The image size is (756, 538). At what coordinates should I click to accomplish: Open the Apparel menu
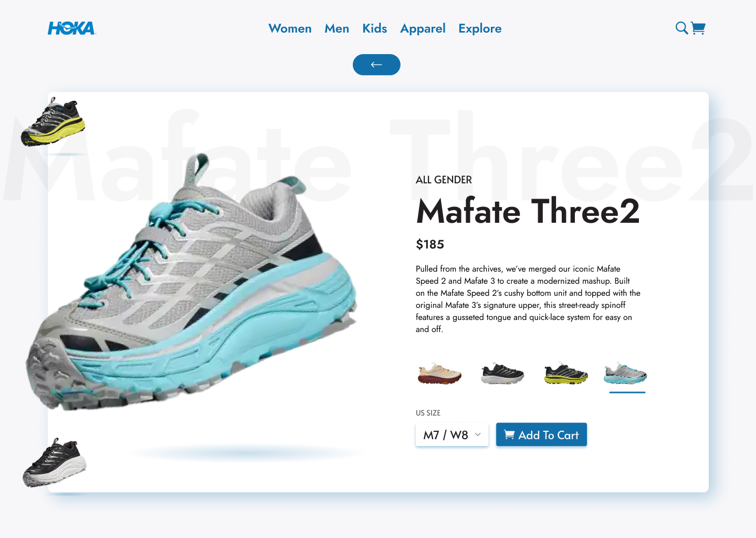click(423, 28)
